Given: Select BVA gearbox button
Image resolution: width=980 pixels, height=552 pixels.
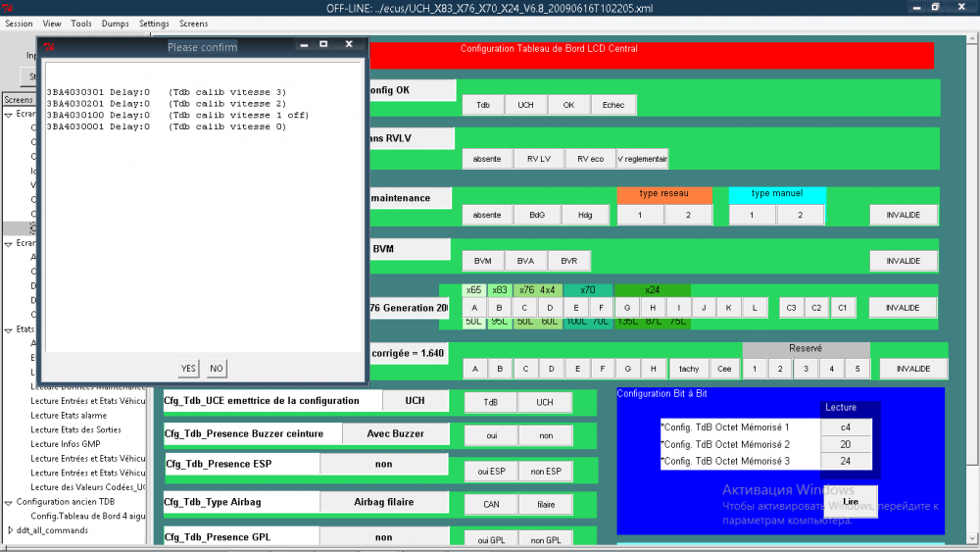Looking at the screenshot, I should click(x=525, y=261).
